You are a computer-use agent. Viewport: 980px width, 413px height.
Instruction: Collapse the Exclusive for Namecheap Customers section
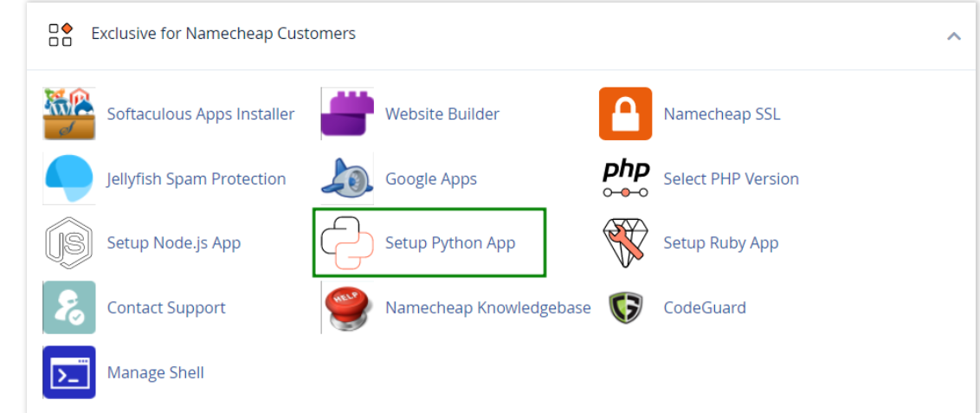click(954, 35)
